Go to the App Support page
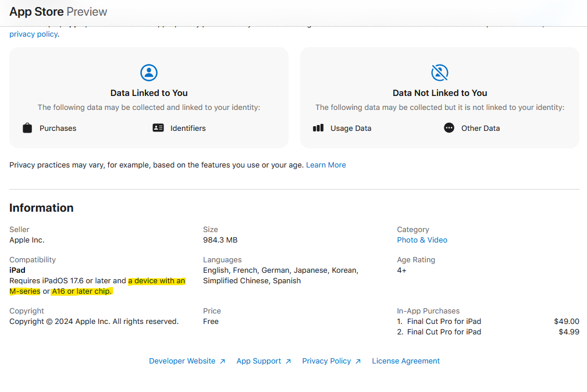Image resolution: width=587 pixels, height=392 pixels. (x=258, y=361)
